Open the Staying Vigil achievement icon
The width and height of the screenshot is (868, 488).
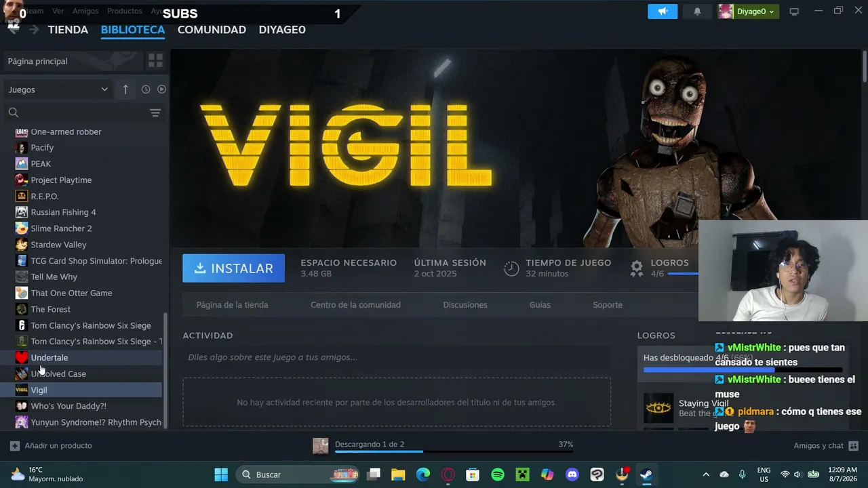pyautogui.click(x=658, y=408)
